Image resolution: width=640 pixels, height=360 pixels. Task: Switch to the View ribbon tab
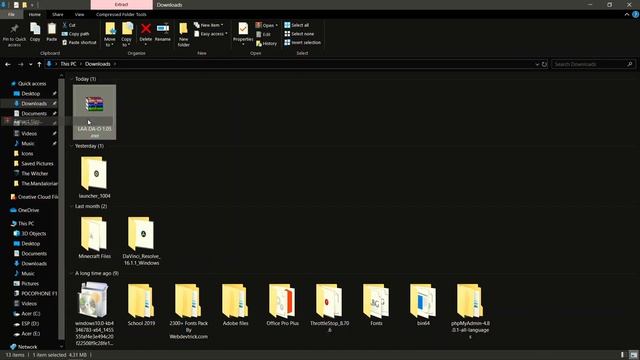click(x=79, y=14)
